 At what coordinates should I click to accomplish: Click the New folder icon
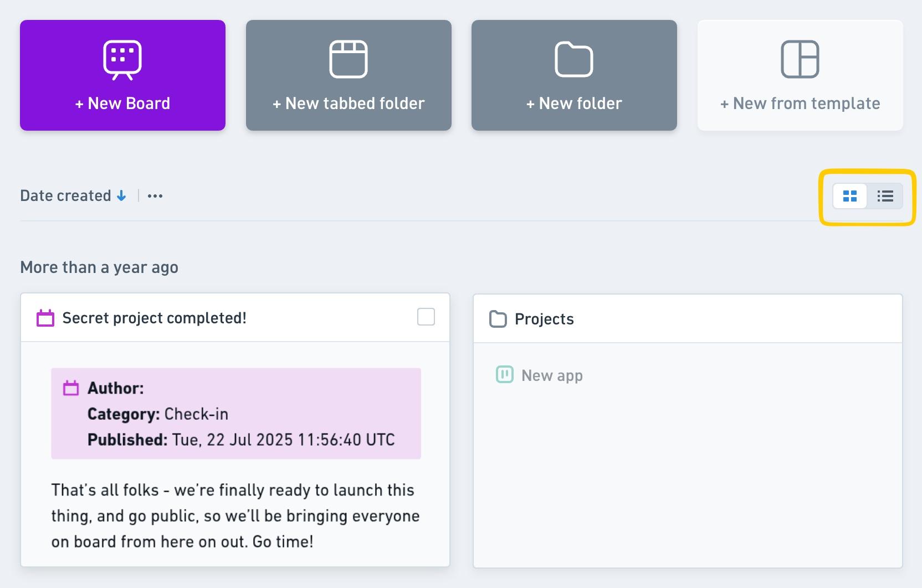(574, 59)
